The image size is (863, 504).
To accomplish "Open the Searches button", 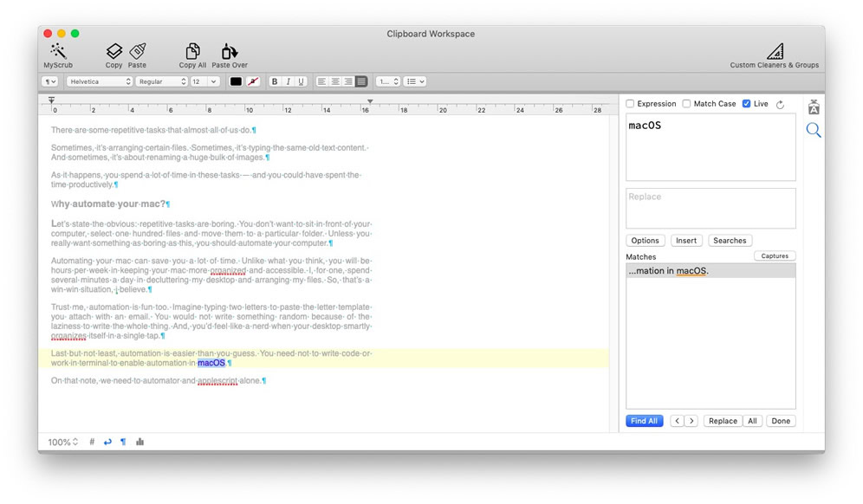I will pyautogui.click(x=730, y=241).
